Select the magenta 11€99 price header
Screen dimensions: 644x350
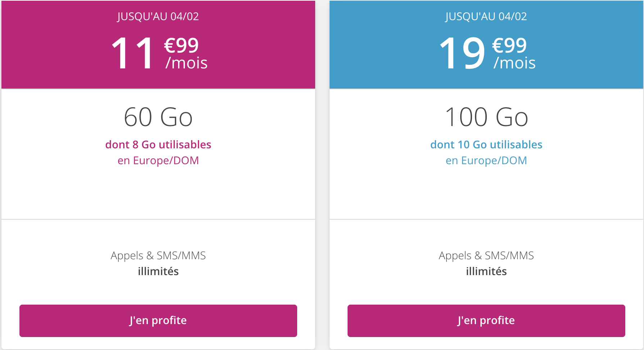tap(158, 45)
